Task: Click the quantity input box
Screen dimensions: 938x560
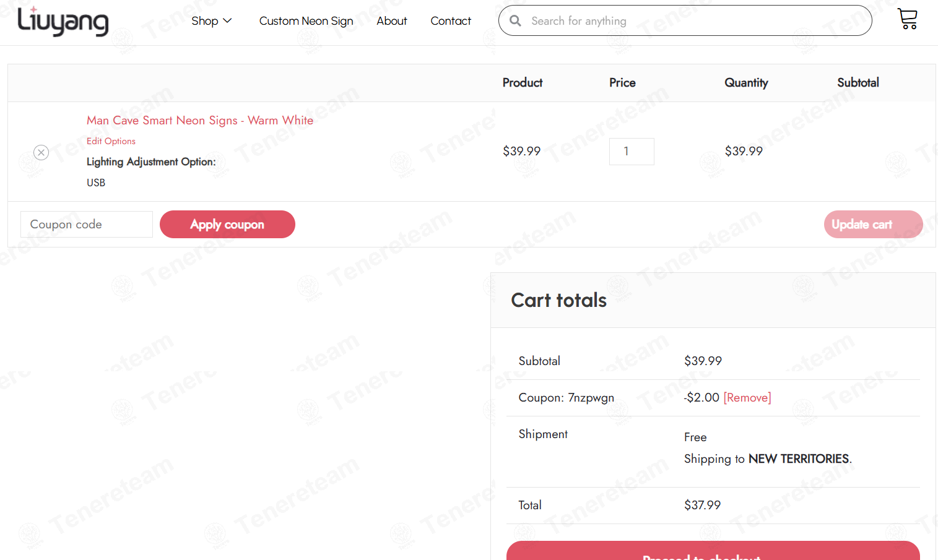Action: click(x=632, y=152)
